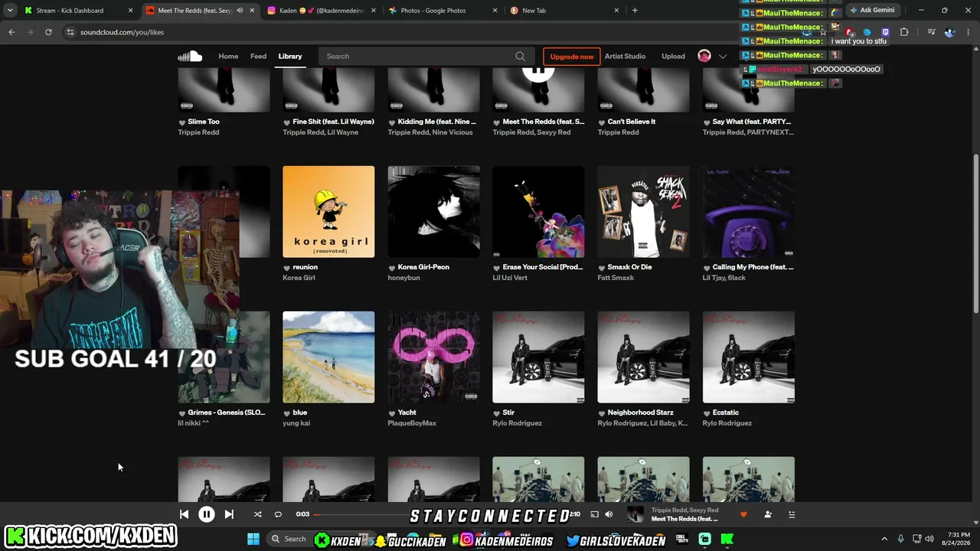The height and width of the screenshot is (551, 980).
Task: Click the browser page vertical scrollbar
Action: (975, 233)
